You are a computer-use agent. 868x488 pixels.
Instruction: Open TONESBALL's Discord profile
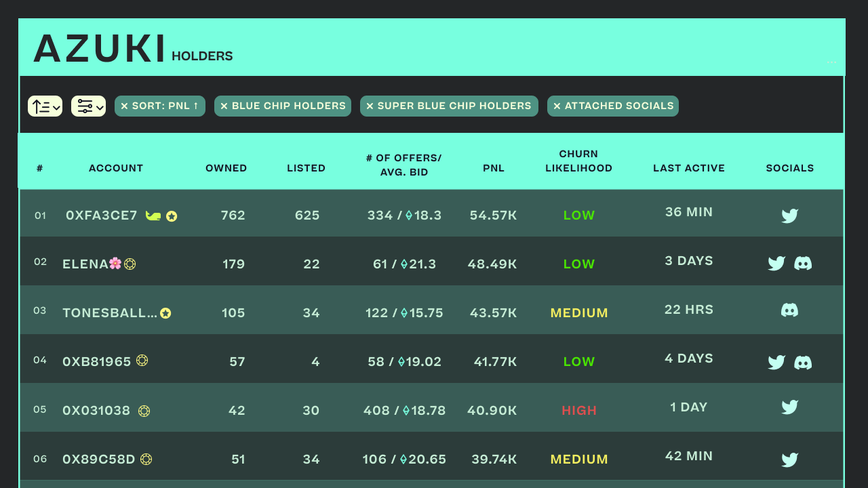click(789, 310)
